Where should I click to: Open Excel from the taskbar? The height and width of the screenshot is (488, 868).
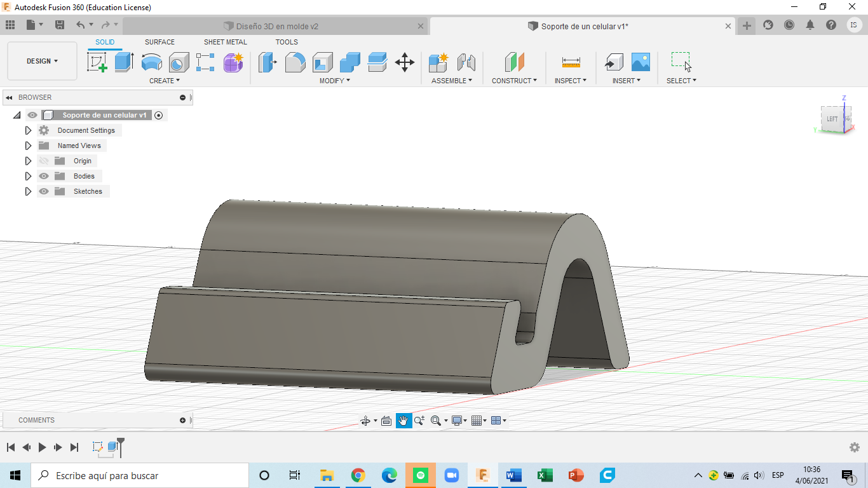click(545, 475)
